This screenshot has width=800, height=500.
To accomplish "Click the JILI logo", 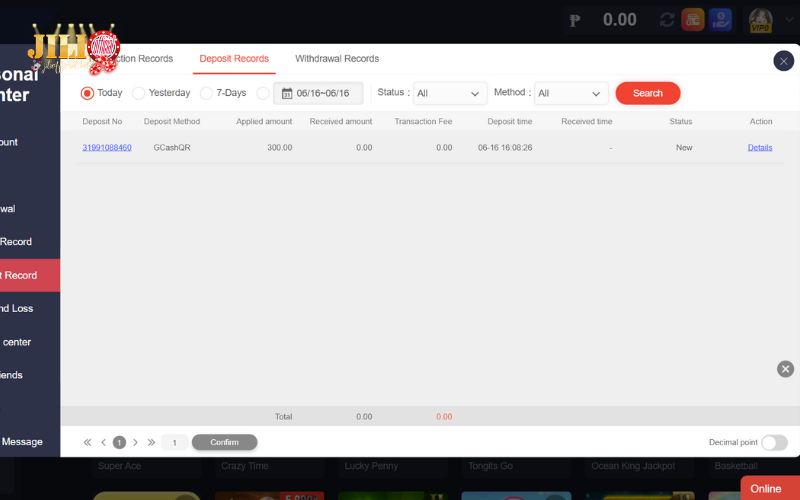I will pyautogui.click(x=76, y=48).
